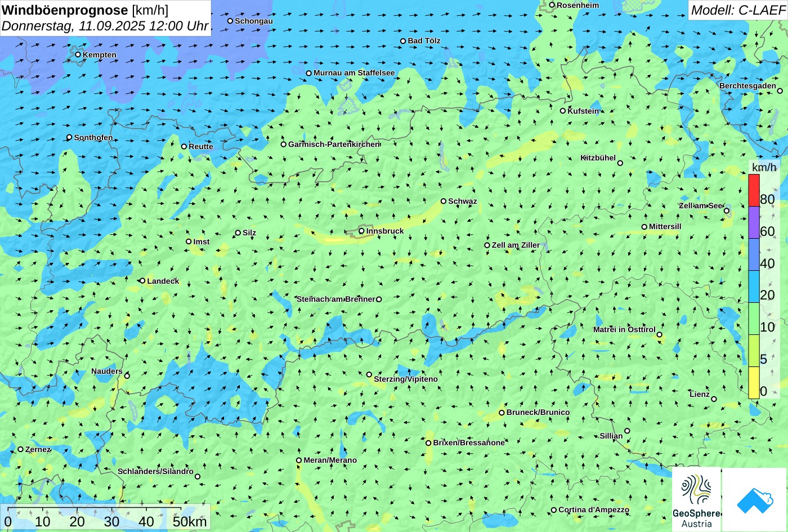788x532 pixels.
Task: Click the light green 10 km/h legend color
Action: click(x=754, y=319)
